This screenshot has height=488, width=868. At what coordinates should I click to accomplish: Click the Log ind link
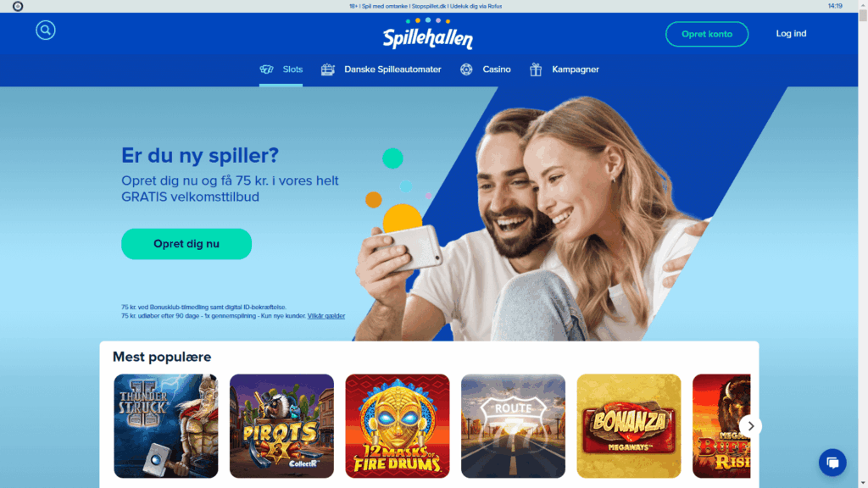791,34
